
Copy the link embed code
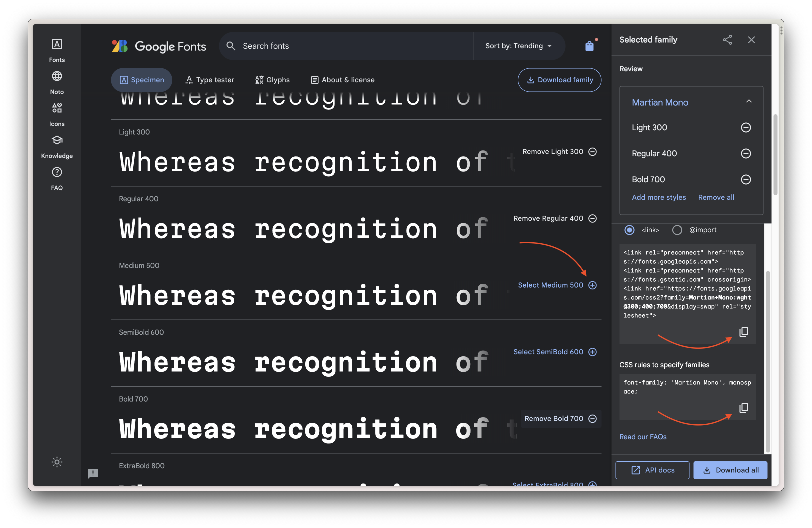pyautogui.click(x=743, y=332)
